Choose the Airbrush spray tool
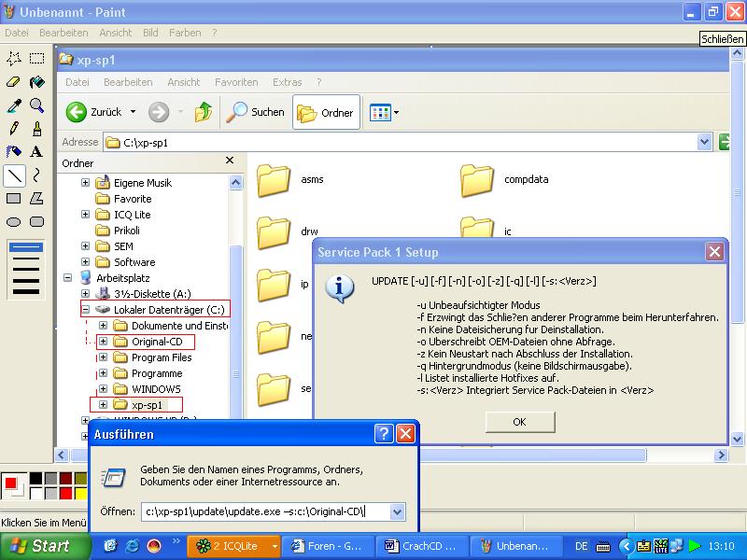The height and width of the screenshot is (560, 747). [14, 152]
